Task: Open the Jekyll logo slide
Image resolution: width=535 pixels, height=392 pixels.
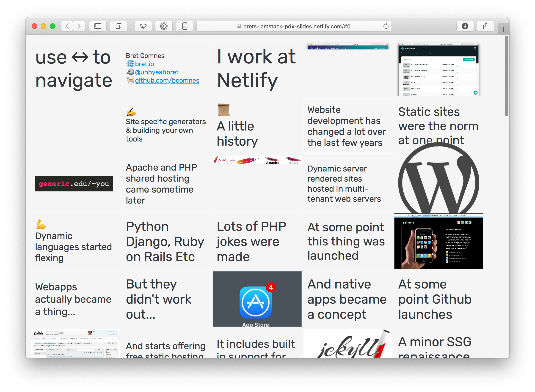Action: tap(348, 343)
